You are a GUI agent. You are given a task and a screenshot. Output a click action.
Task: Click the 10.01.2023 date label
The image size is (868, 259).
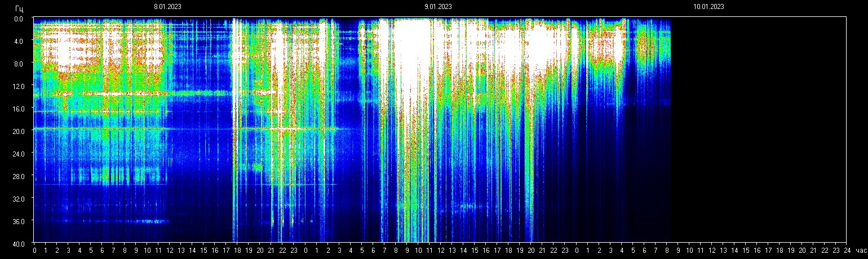[708, 7]
